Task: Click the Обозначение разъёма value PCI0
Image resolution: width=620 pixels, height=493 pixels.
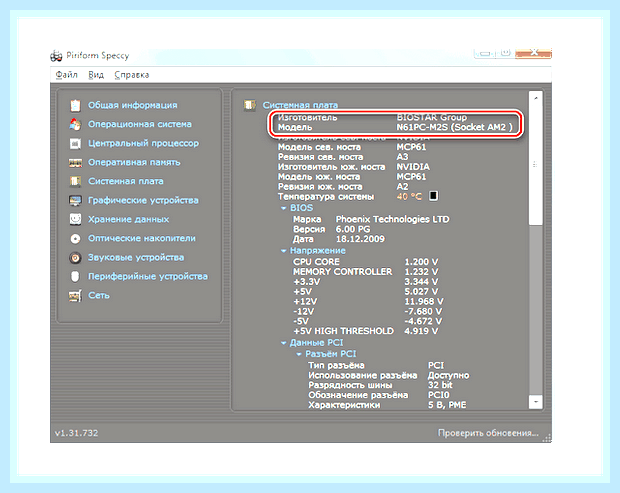Action: click(x=439, y=395)
